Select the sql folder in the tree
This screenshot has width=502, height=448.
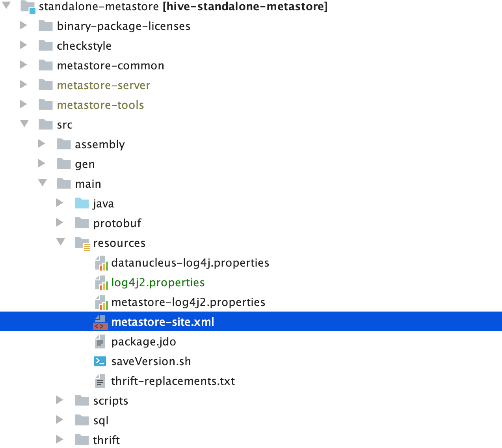(x=100, y=420)
